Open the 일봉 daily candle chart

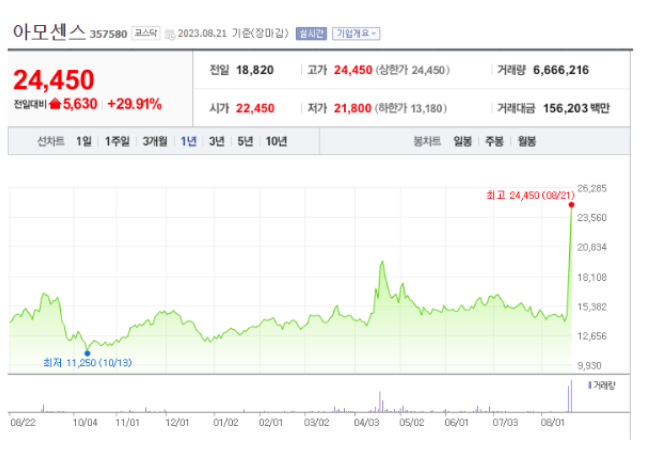point(462,141)
